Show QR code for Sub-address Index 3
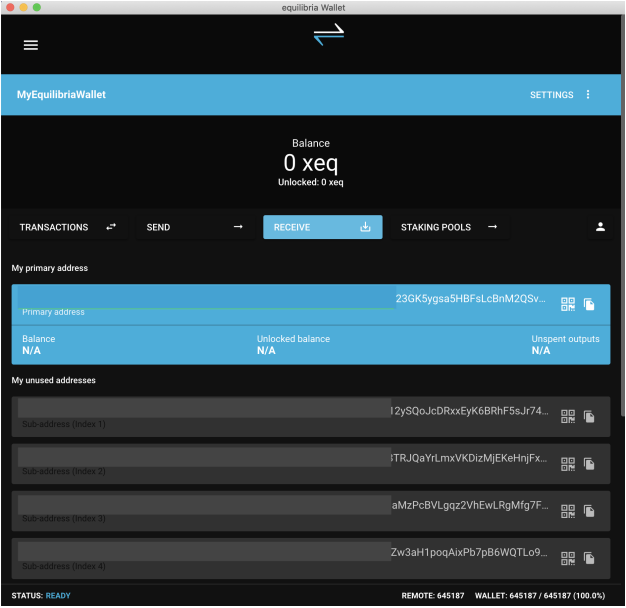Image resolution: width=626 pixels, height=608 pixels. pyautogui.click(x=568, y=511)
